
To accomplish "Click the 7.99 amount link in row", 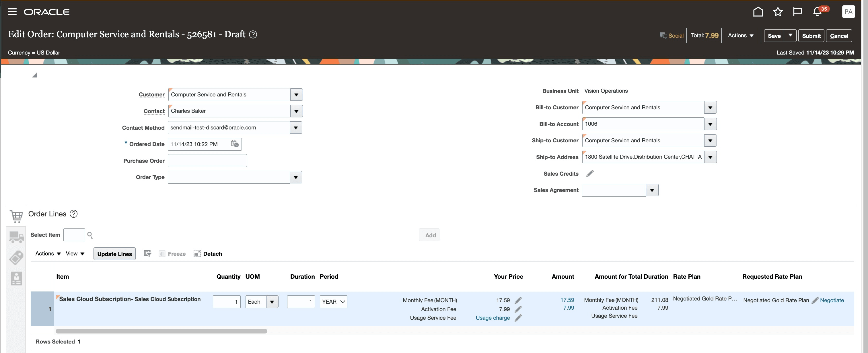I will 569,308.
